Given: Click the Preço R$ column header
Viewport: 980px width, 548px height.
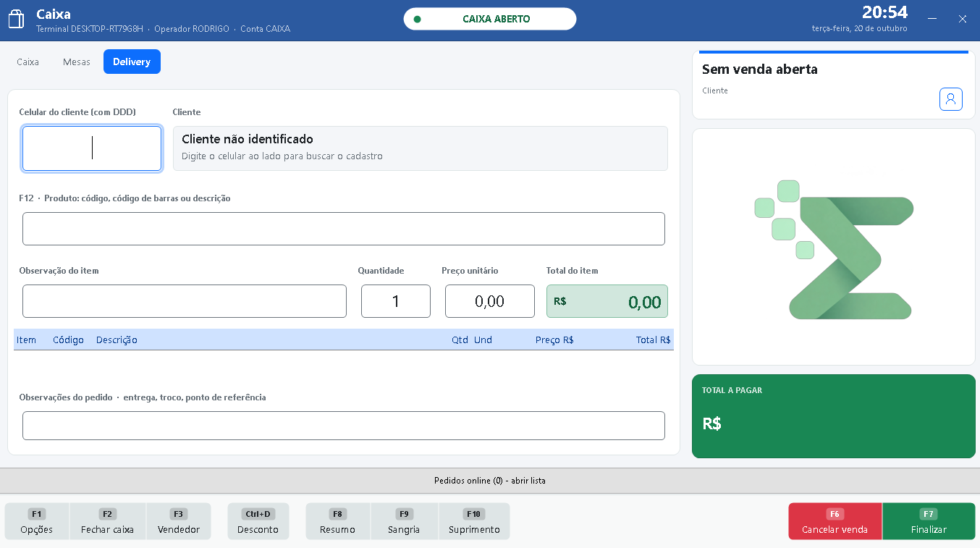Looking at the screenshot, I should tap(554, 340).
